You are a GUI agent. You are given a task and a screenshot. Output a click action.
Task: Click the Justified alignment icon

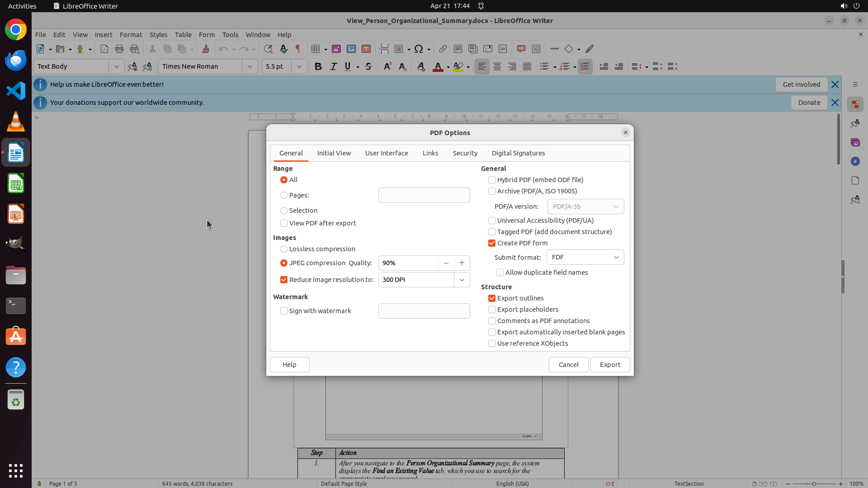tap(527, 66)
